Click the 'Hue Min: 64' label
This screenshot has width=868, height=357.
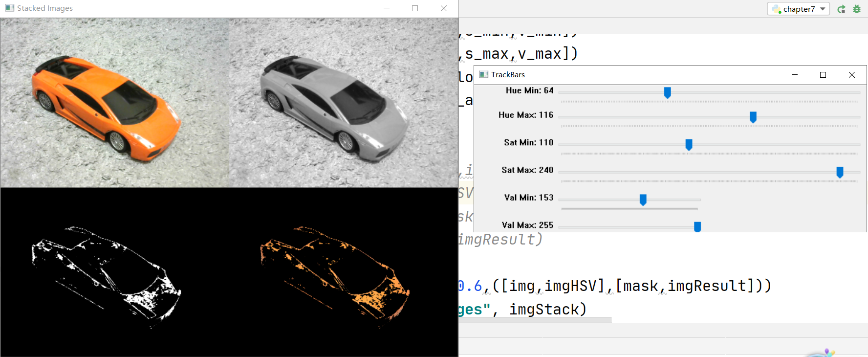(529, 90)
